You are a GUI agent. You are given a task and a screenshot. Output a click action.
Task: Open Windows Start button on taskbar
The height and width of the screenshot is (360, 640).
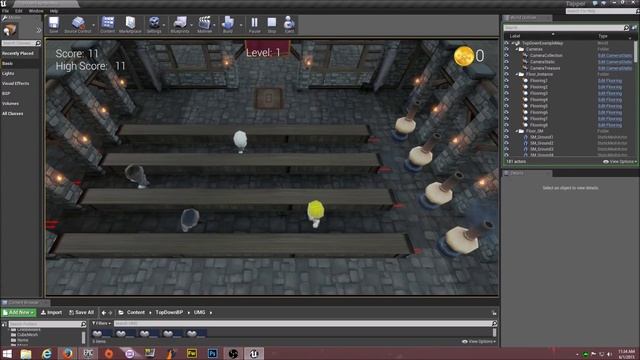[7, 353]
